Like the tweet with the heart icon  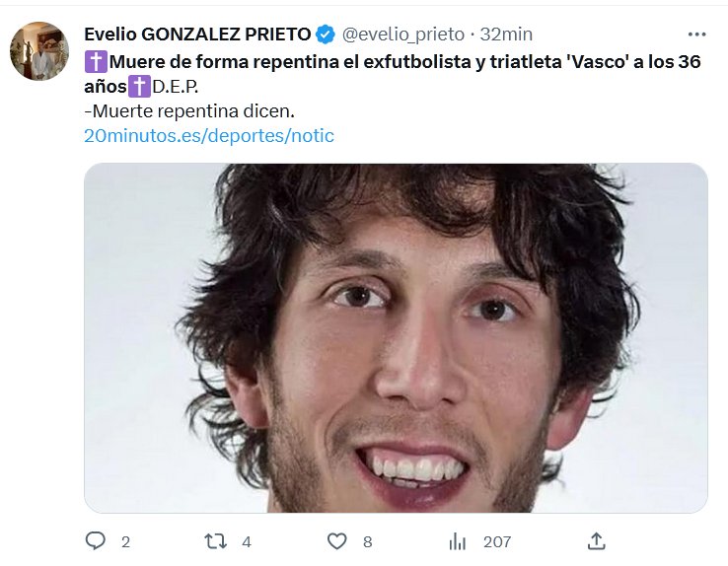click(337, 541)
